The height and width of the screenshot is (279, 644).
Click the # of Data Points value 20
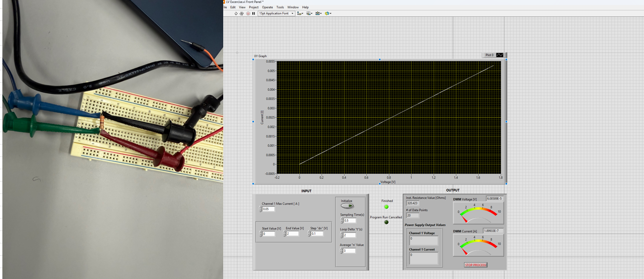[413, 215]
